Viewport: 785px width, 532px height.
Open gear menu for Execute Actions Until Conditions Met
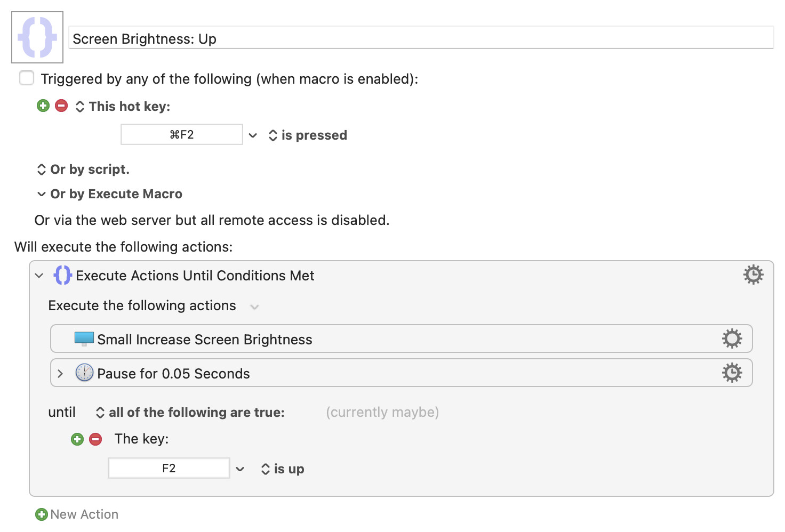tap(753, 275)
